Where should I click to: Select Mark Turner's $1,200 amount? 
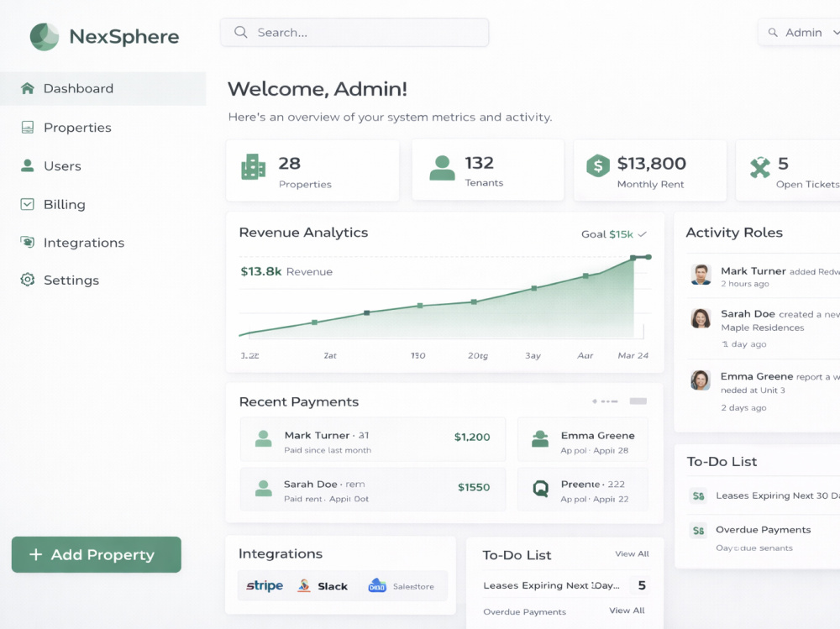pyautogui.click(x=472, y=437)
